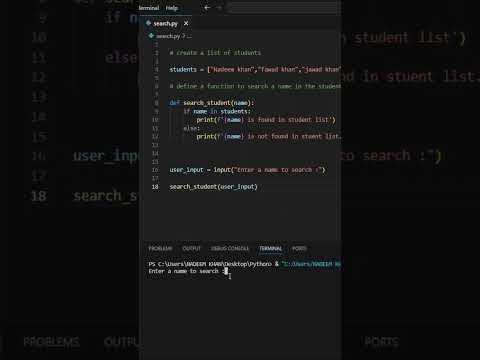Switch to the Problems panel tab

(x=160, y=249)
